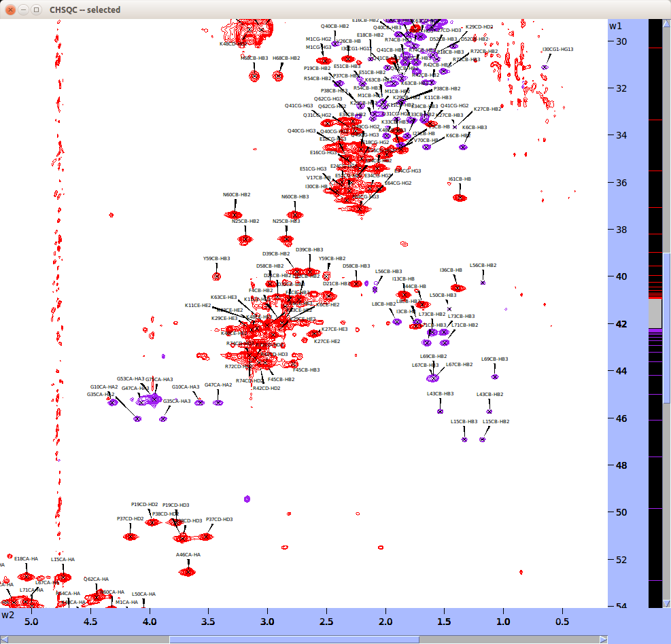Image resolution: width=671 pixels, height=644 pixels.
Task: Click the w1 axis label
Action: point(615,26)
